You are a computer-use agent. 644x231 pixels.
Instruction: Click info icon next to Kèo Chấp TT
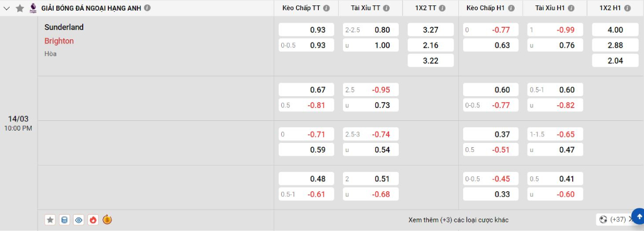coord(327,8)
